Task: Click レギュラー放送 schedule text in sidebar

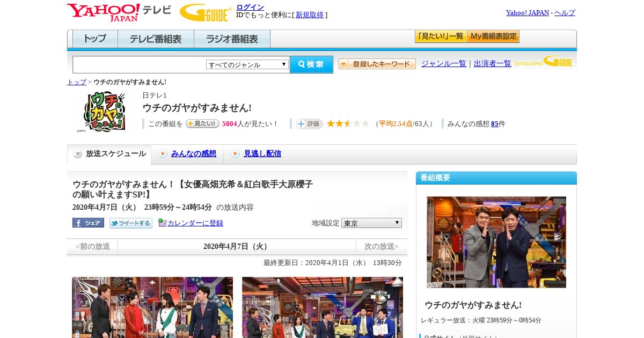Action: [481, 320]
